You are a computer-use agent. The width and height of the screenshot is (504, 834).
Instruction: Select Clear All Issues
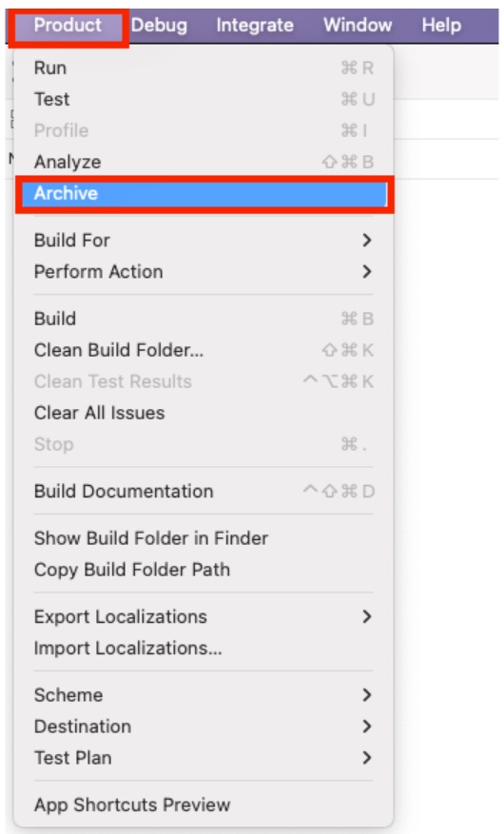click(204, 413)
